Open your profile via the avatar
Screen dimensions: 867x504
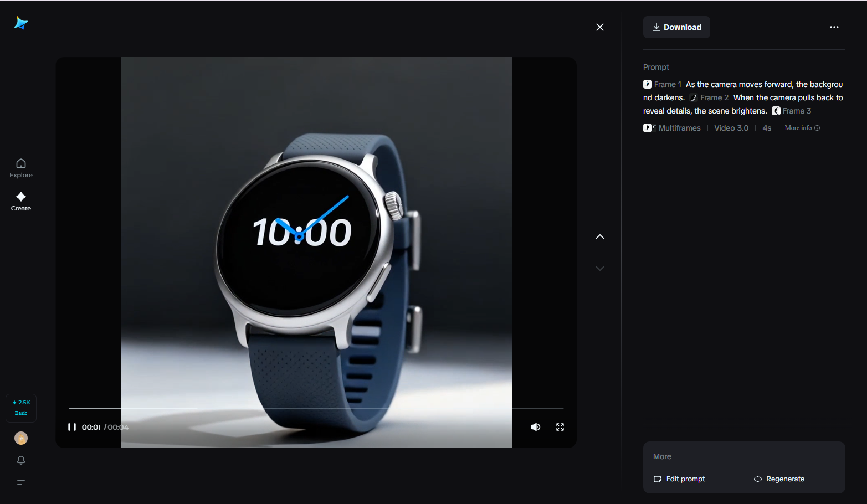click(20, 438)
